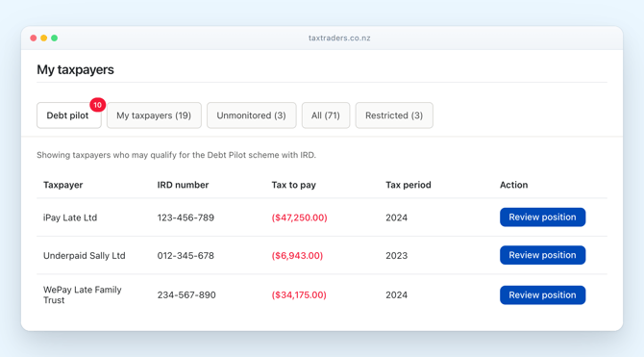Viewport: 644px width, 357px height.
Task: Select the Unmonitored (3) tab
Action: click(x=252, y=115)
